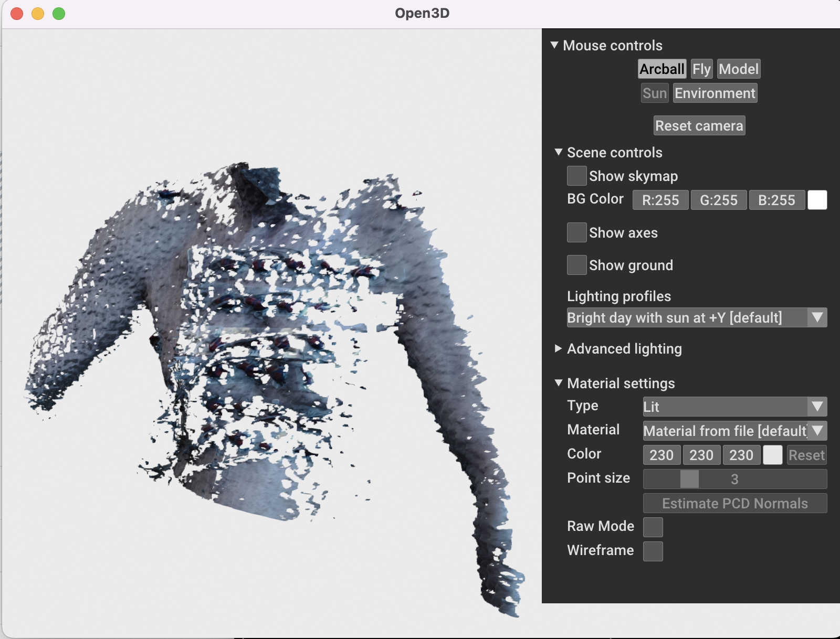The image size is (840, 639).
Task: Open the Material from file dropdown
Action: 817,431
